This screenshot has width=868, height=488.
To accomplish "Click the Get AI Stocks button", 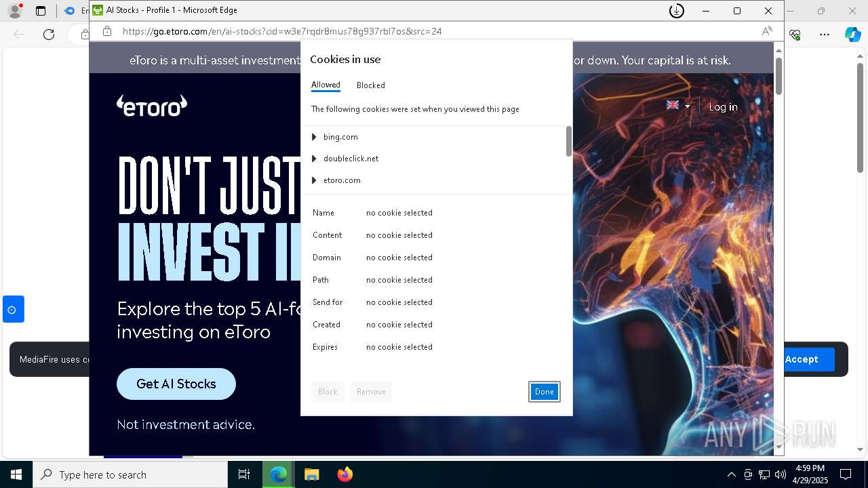I will 176,384.
